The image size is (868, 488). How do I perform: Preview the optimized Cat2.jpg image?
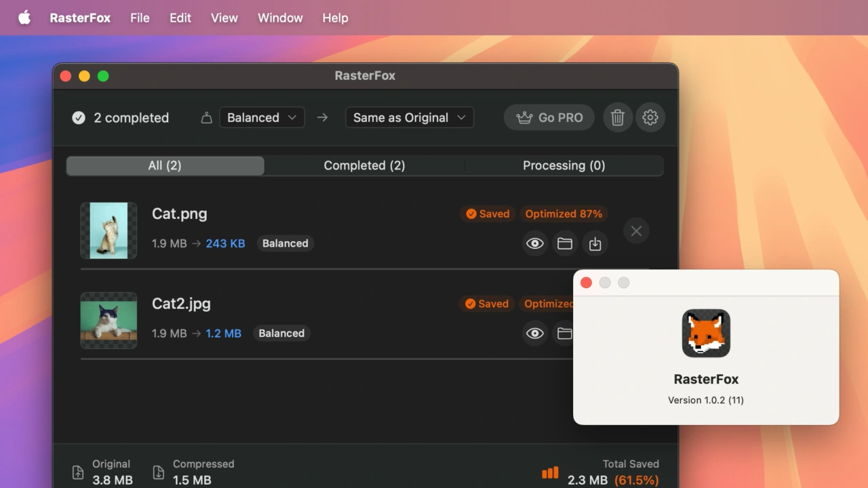(534, 333)
